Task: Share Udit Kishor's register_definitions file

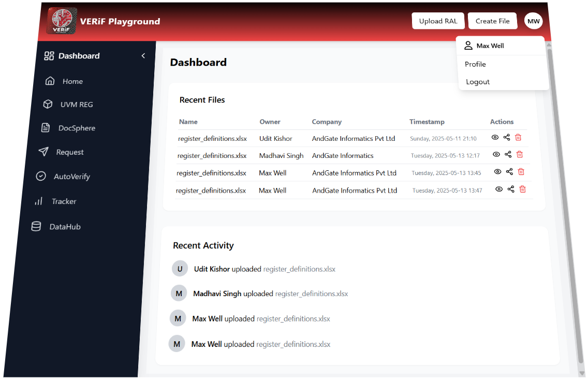Action: tap(507, 138)
